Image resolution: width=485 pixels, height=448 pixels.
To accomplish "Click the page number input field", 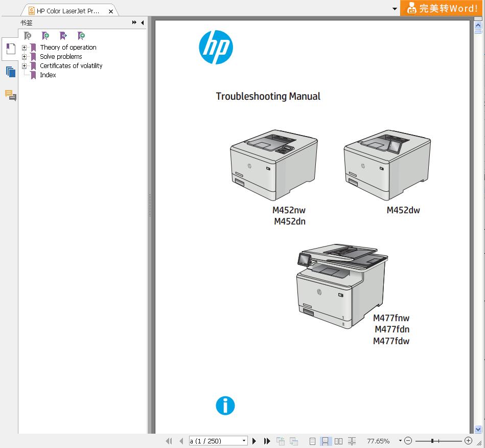I will pyautogui.click(x=215, y=441).
